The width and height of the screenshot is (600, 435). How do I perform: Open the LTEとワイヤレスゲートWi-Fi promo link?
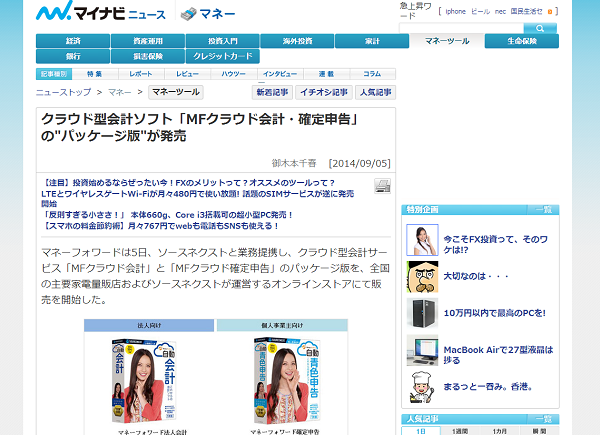coord(197,198)
